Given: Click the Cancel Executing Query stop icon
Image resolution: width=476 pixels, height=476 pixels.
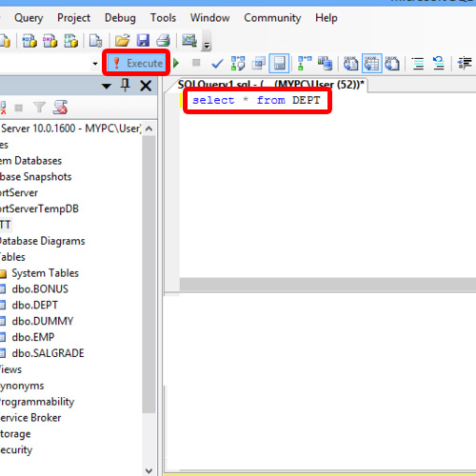Looking at the screenshot, I should (x=196, y=63).
